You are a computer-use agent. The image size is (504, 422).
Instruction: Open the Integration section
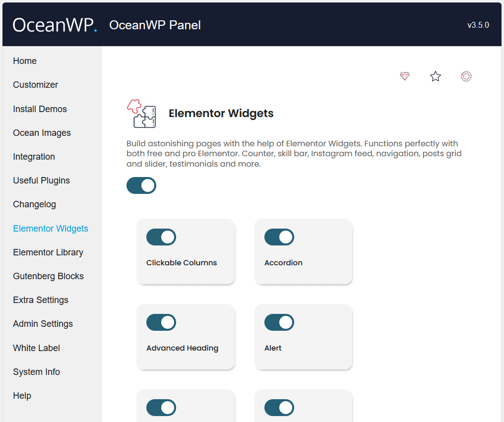pyautogui.click(x=34, y=157)
